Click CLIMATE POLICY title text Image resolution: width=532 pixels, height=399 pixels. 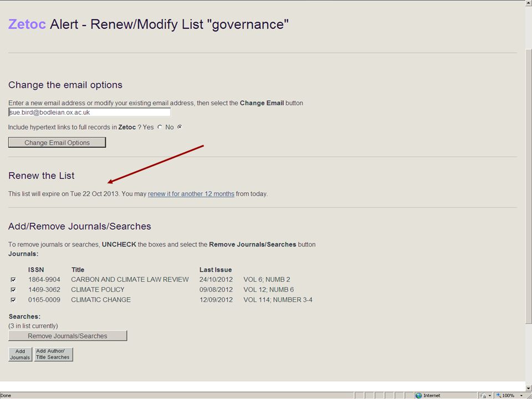click(98, 290)
